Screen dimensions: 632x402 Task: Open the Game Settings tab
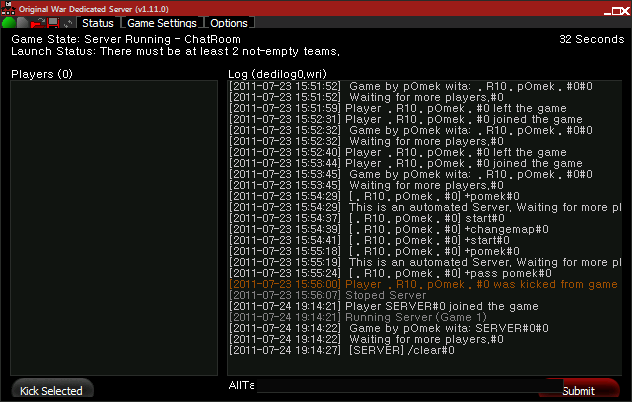[x=162, y=23]
